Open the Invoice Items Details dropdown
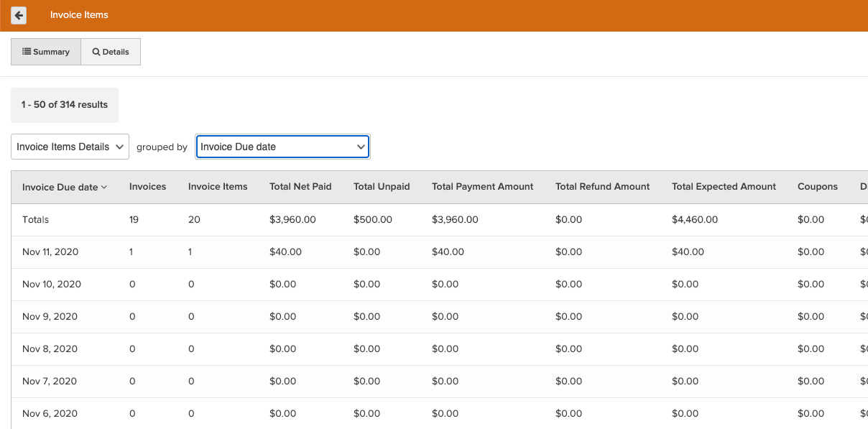Viewport: 868px width, 429px height. click(x=70, y=147)
